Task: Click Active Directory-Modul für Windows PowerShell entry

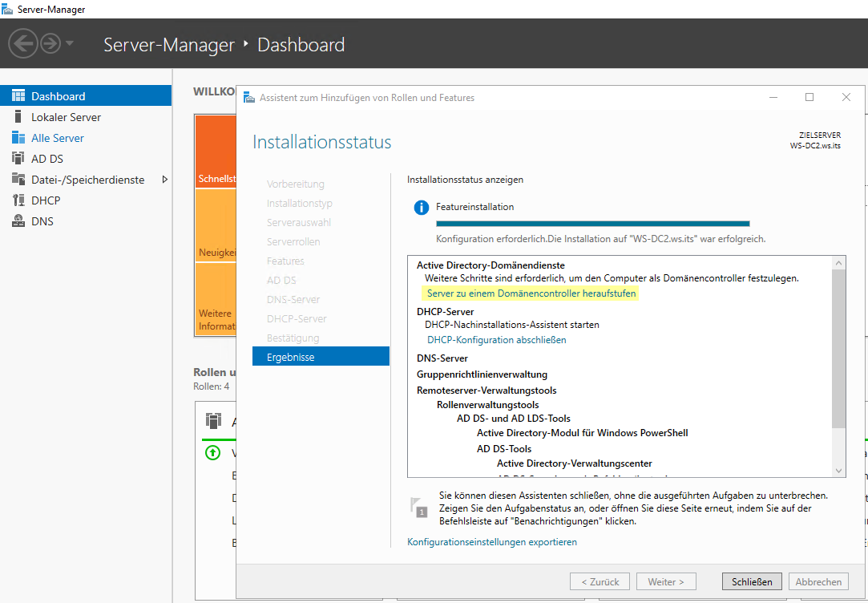Action: click(583, 432)
